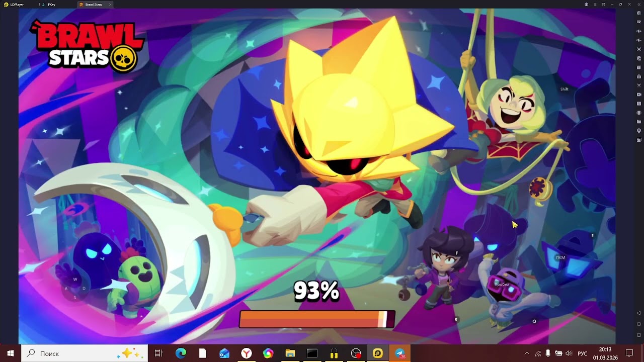
Task: Click the 93% loading text
Action: (316, 291)
